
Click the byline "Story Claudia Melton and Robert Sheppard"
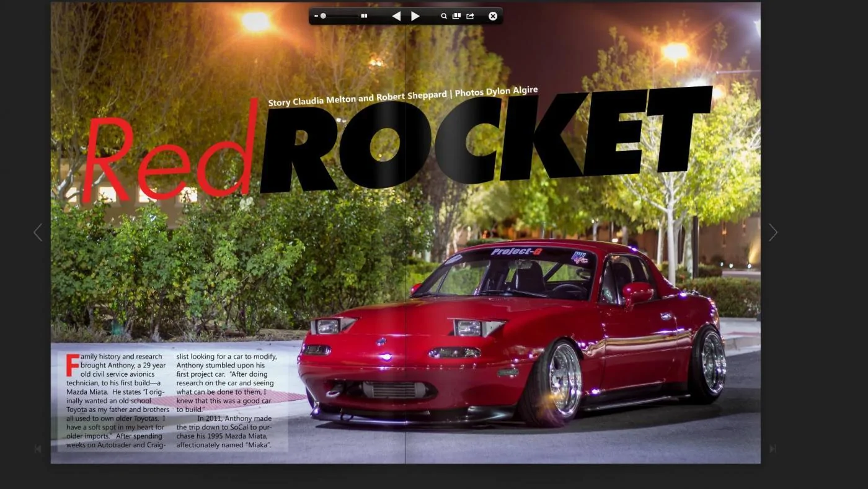(357, 98)
